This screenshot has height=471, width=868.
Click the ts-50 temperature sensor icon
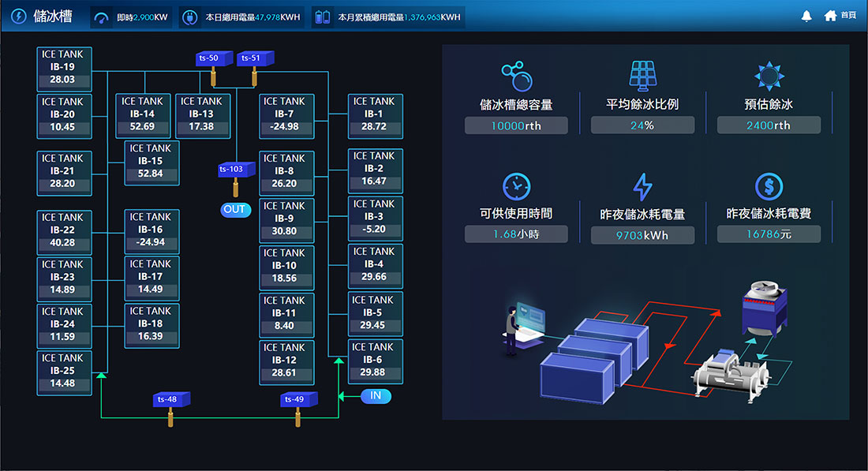pos(214,58)
